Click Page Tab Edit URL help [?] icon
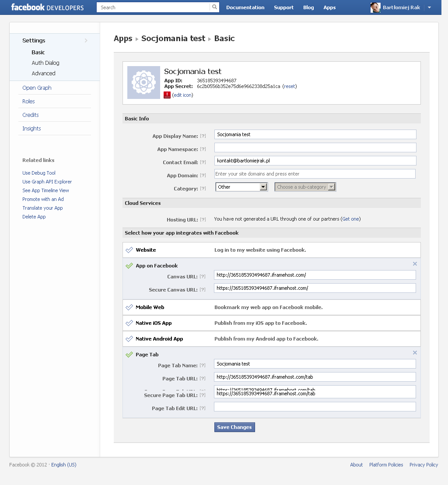Viewport: 448px width, 485px height. pyautogui.click(x=203, y=408)
